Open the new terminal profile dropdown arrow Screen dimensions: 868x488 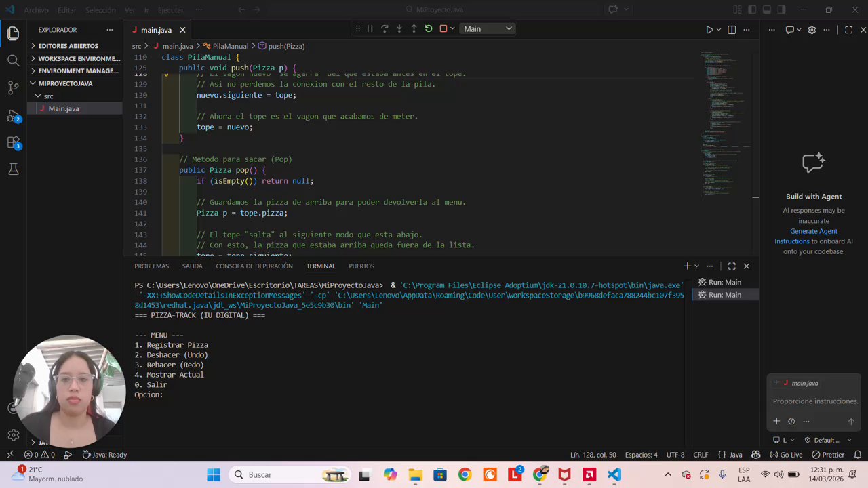pos(696,266)
